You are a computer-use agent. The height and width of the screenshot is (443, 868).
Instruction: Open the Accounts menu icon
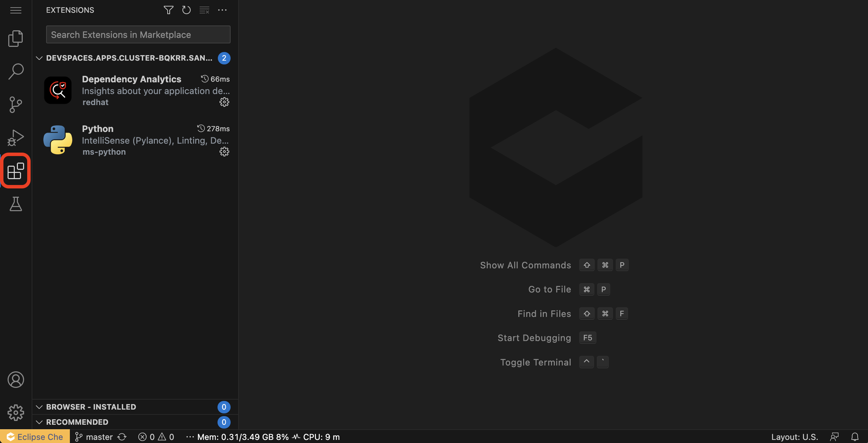[x=16, y=380]
